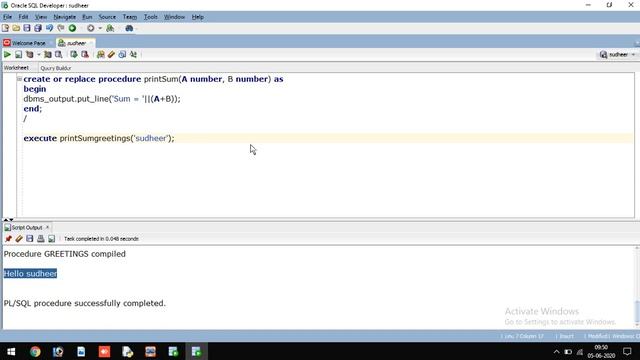
Task: Run Statement with the green play icon
Action: [x=7, y=54]
